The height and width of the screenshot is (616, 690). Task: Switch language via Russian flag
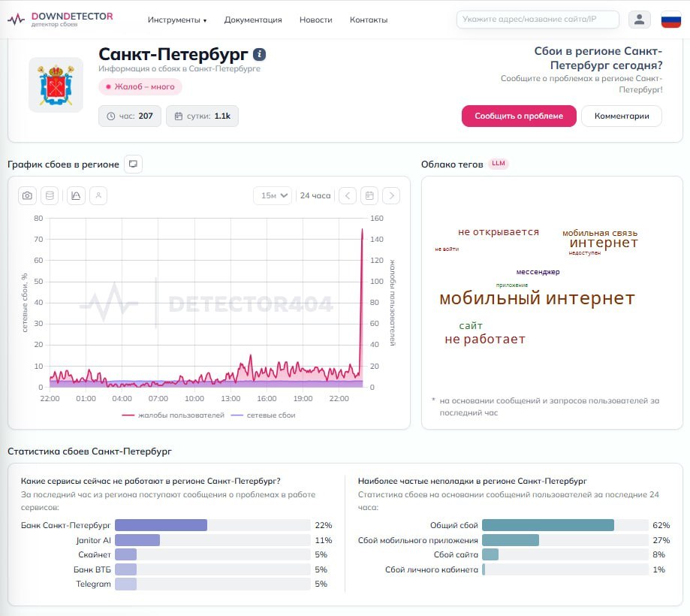click(x=671, y=20)
